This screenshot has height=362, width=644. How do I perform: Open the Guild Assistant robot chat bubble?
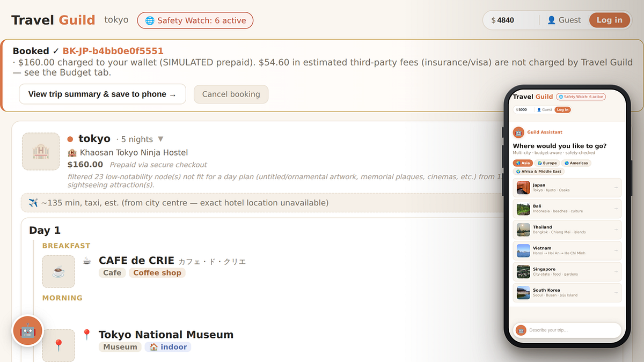27,330
